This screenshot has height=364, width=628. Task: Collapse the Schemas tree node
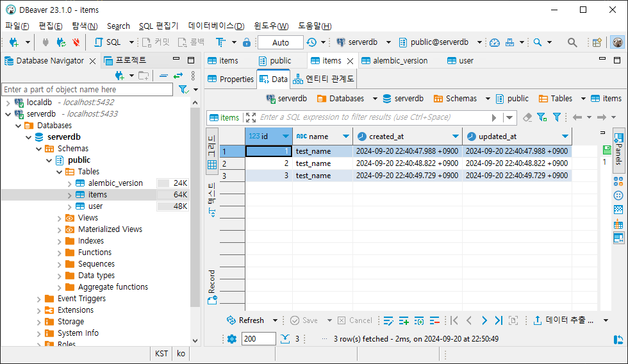39,149
